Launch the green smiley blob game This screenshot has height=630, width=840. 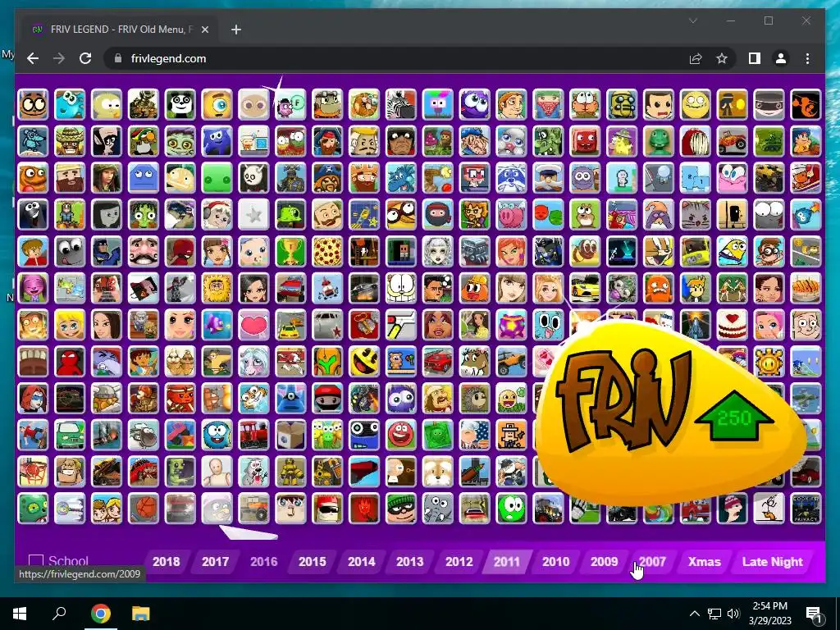(511, 508)
